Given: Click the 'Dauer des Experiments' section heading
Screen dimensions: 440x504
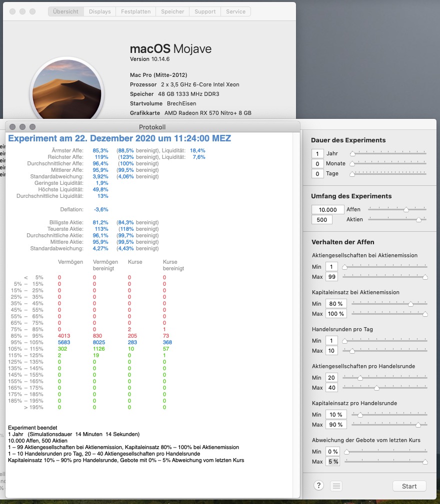Looking at the screenshot, I should [x=348, y=140].
